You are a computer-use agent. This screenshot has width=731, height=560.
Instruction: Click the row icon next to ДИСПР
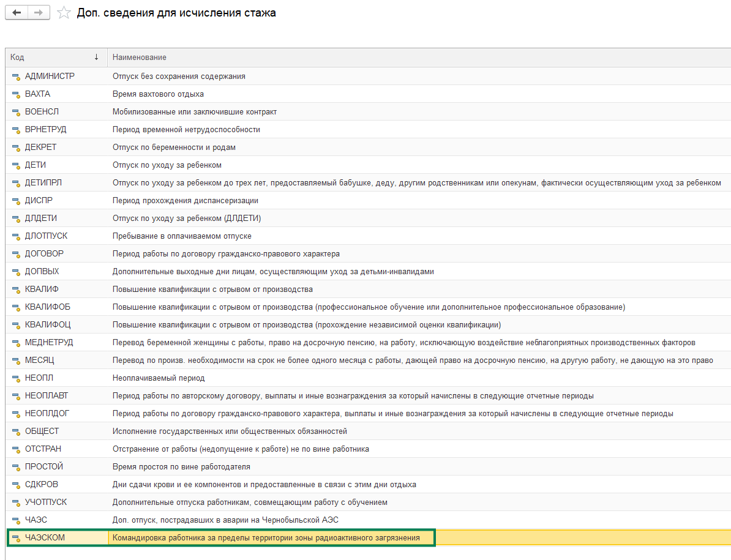[x=16, y=201]
